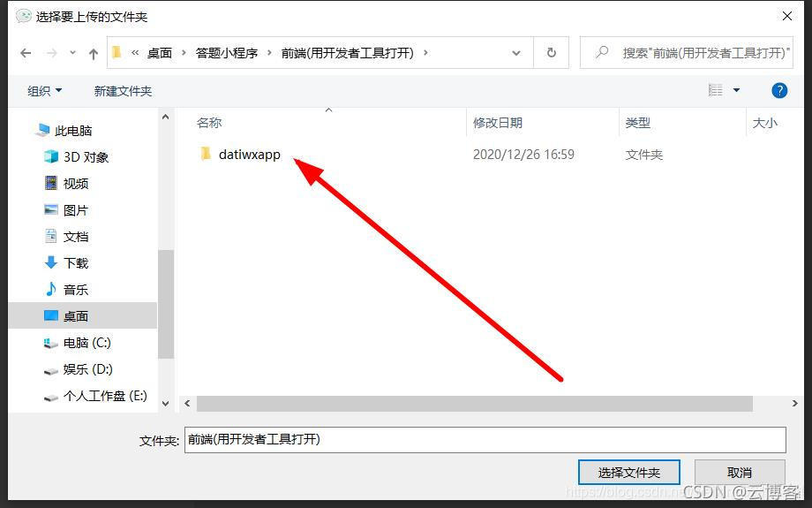Click the 文件夹 name input field
Image resolution: width=812 pixels, height=508 pixels.
pos(485,440)
